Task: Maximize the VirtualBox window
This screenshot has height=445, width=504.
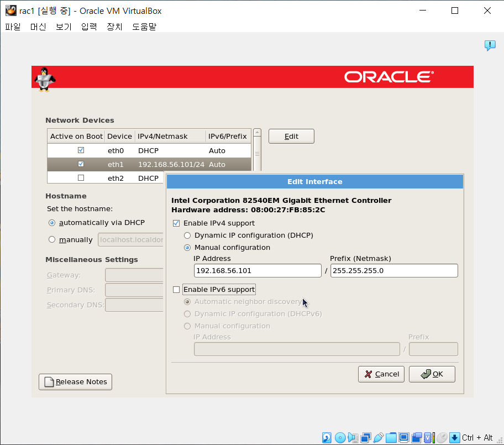Action: point(455,11)
